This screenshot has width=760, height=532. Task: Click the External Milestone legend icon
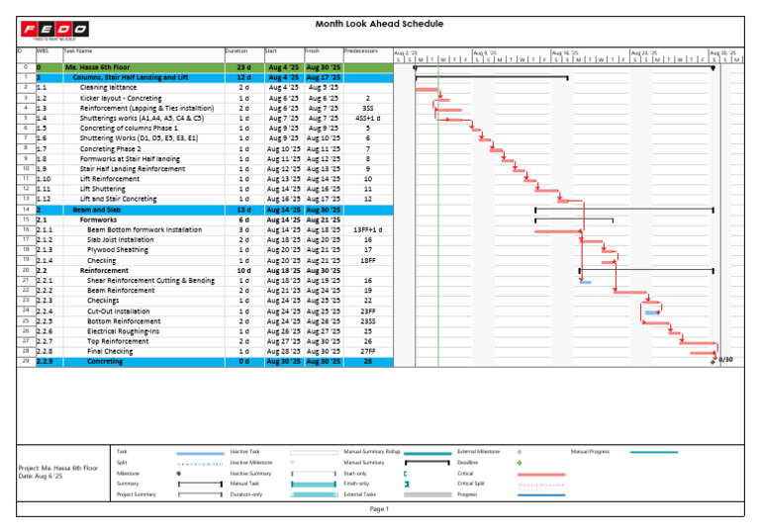point(520,452)
